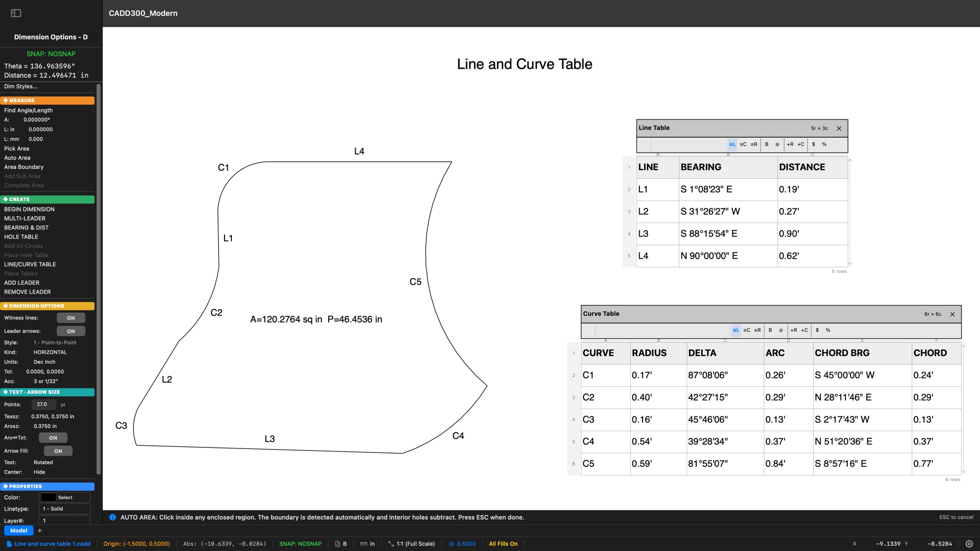Add a column to the Line Table
The width and height of the screenshot is (980, 551).
[x=801, y=144]
